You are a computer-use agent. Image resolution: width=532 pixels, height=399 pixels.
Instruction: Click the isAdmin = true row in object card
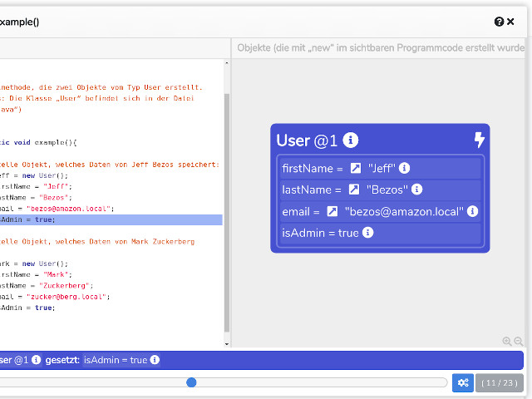pos(380,233)
